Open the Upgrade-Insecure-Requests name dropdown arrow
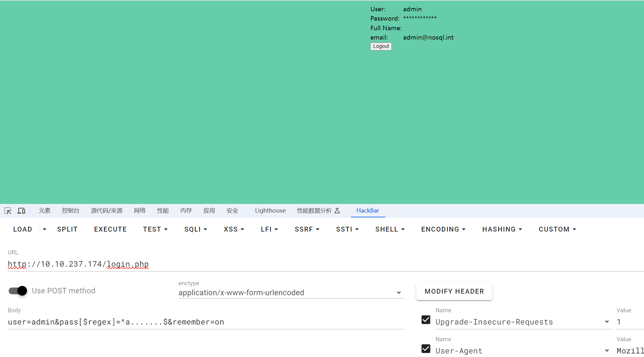This screenshot has height=357, width=644. coord(607,322)
